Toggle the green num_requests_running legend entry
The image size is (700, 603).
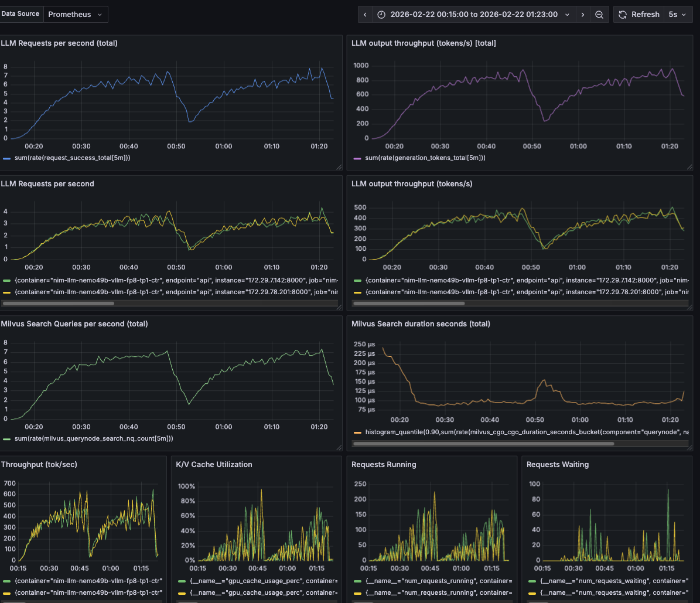[439, 581]
